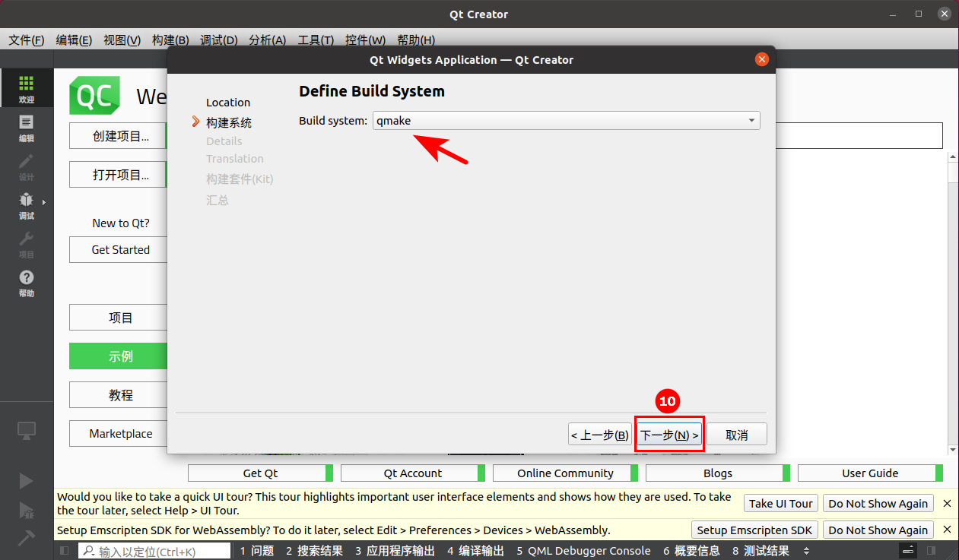Open the Marketplace tab

[x=119, y=433]
